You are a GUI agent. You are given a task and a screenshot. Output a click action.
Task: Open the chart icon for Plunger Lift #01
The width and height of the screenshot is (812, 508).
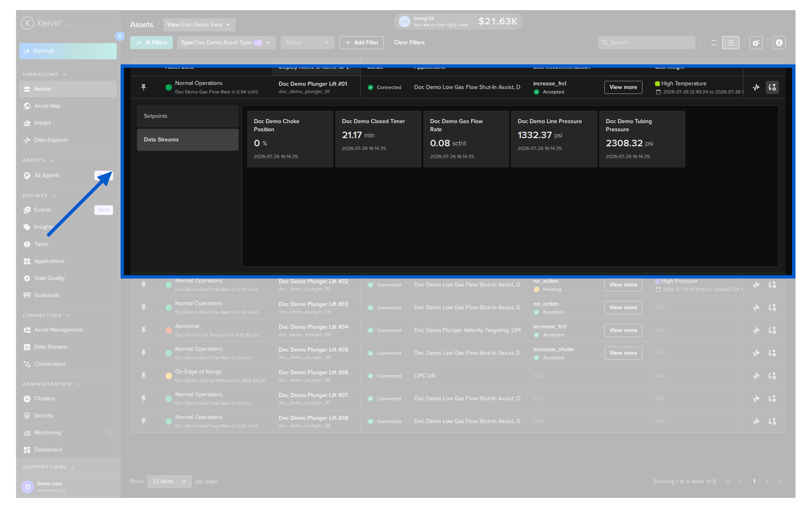pos(756,87)
